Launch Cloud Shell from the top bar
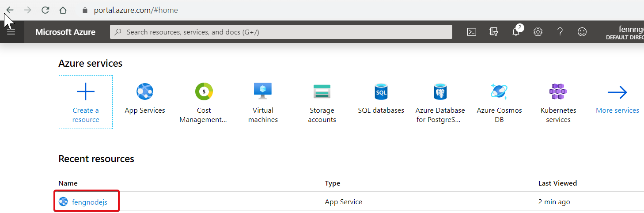The height and width of the screenshot is (213, 644). click(x=472, y=32)
